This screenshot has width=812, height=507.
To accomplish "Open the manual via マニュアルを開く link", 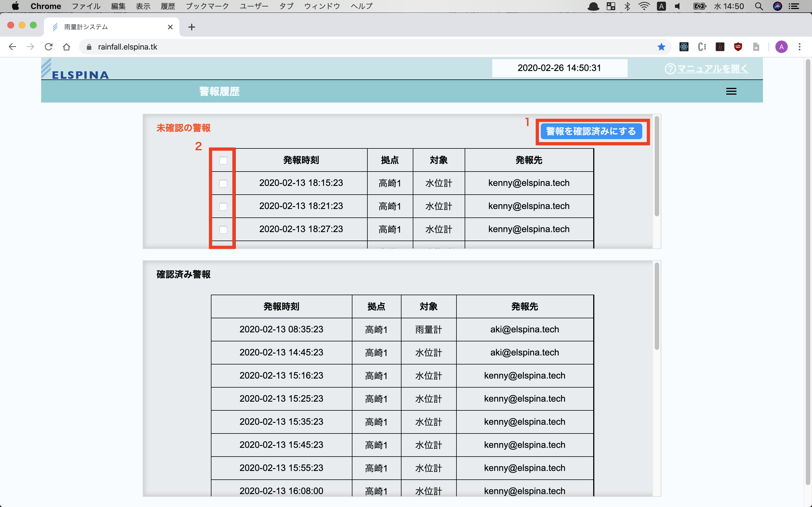I will click(712, 69).
